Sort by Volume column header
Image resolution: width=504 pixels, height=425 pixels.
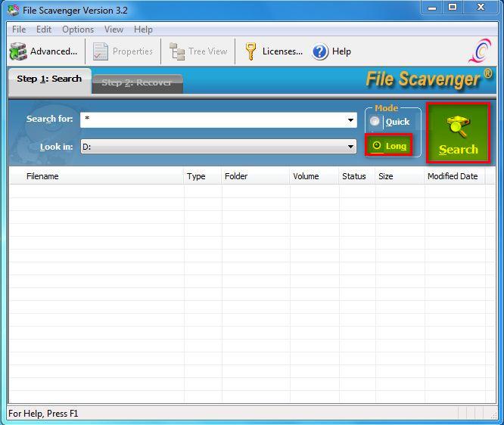[x=314, y=176]
